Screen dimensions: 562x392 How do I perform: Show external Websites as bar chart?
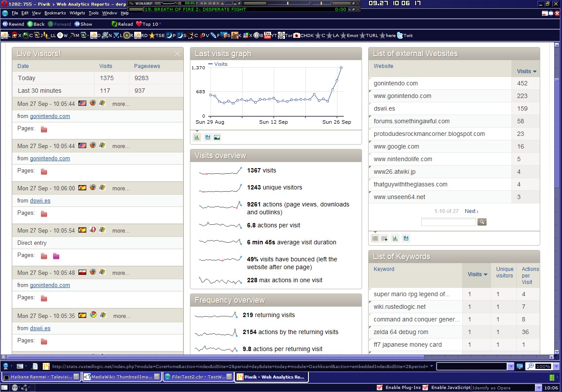coord(395,238)
